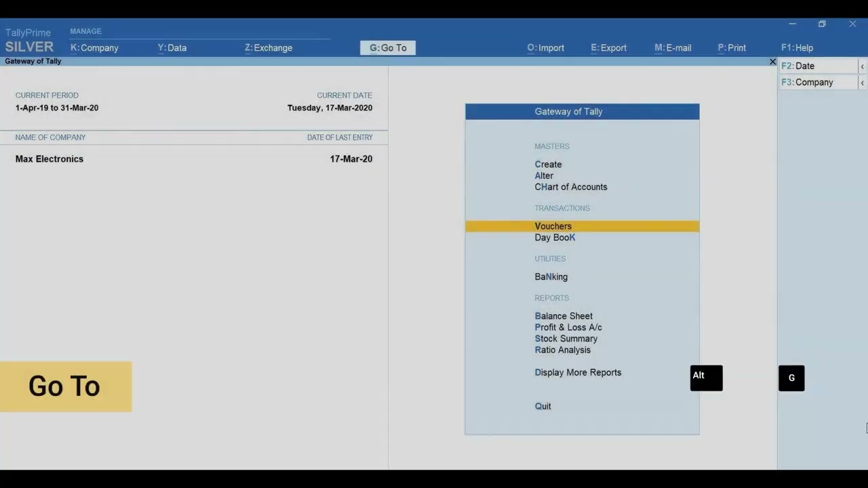Open F1: Help
Image resolution: width=868 pixels, height=488 pixels.
(x=797, y=47)
